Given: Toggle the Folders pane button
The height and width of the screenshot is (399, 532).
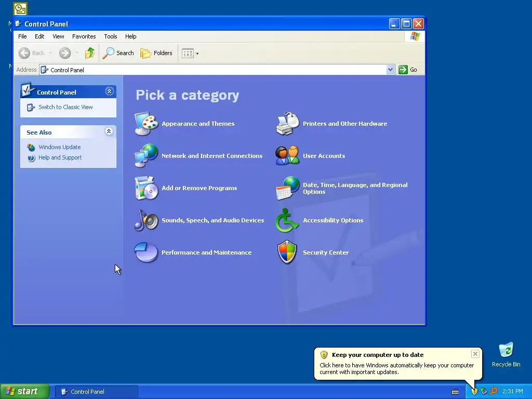Looking at the screenshot, I should tap(156, 53).
